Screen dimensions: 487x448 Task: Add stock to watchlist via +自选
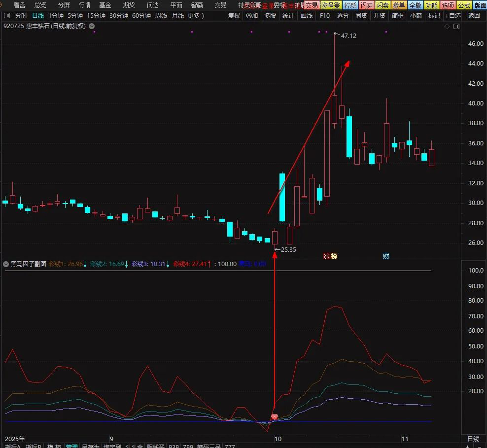coord(454,15)
